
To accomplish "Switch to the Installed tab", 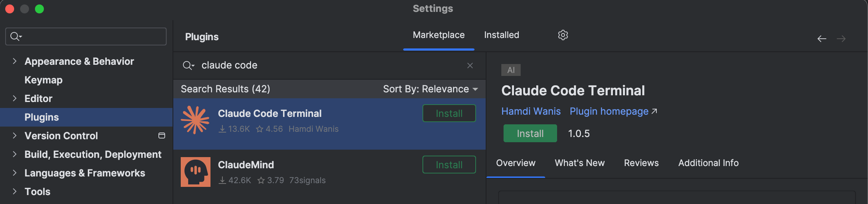I will click(501, 35).
